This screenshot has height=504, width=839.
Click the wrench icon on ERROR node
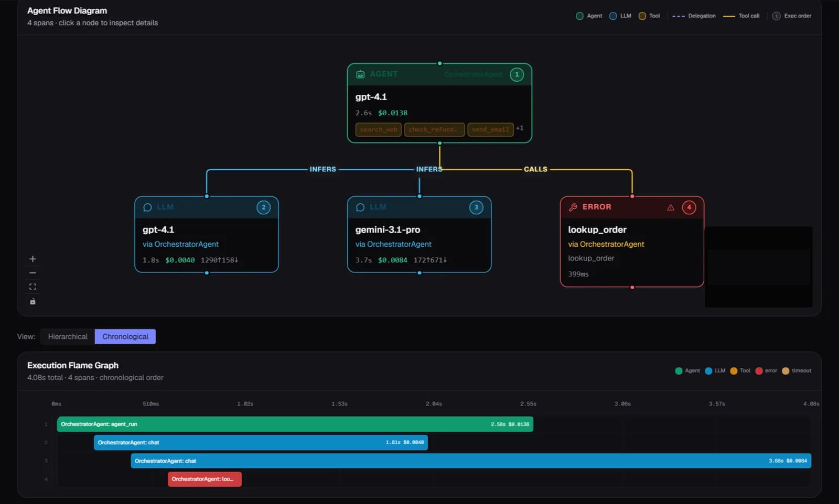click(x=573, y=207)
